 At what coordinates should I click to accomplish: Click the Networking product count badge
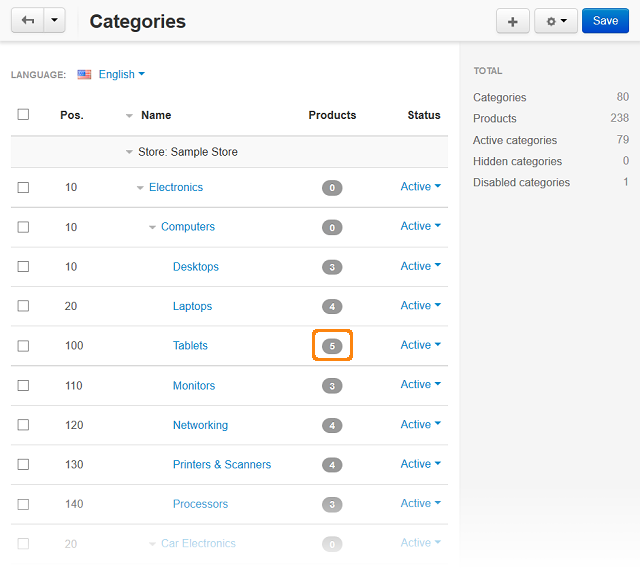(x=332, y=425)
